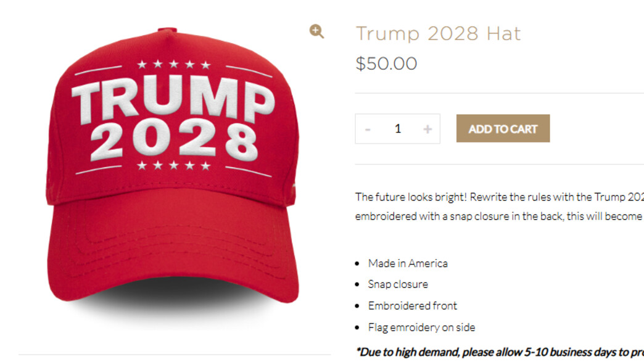Click the embroidered TRUMP word on hat
This screenshot has height=362, width=644.
click(174, 99)
